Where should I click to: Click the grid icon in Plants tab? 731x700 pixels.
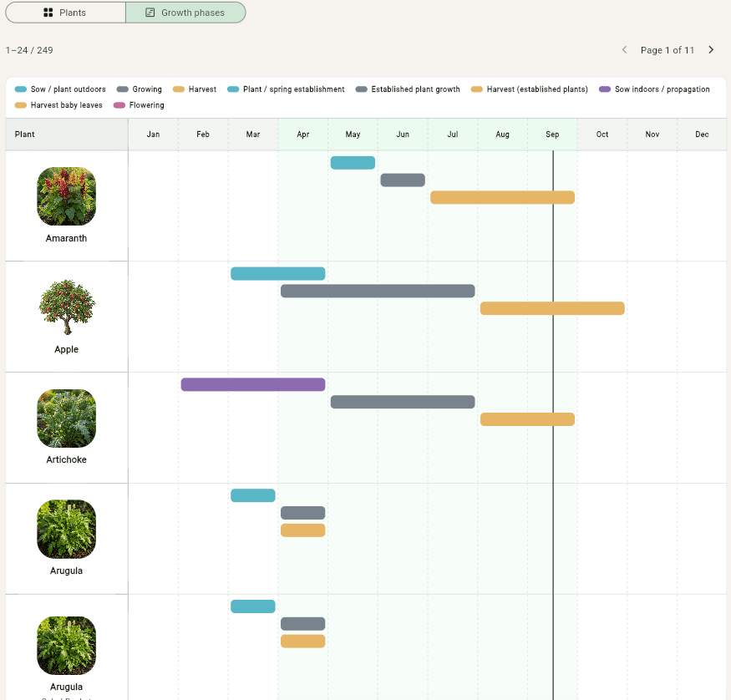click(48, 13)
